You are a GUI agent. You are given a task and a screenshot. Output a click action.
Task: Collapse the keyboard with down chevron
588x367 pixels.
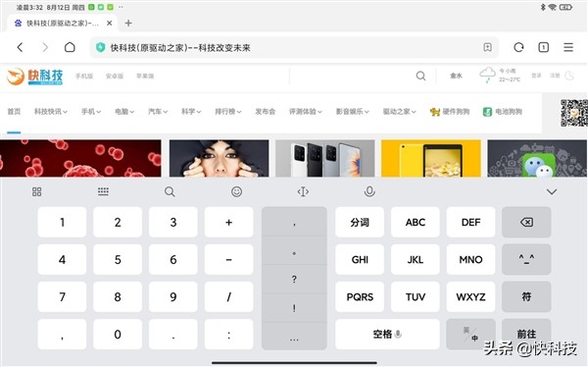pyautogui.click(x=551, y=192)
